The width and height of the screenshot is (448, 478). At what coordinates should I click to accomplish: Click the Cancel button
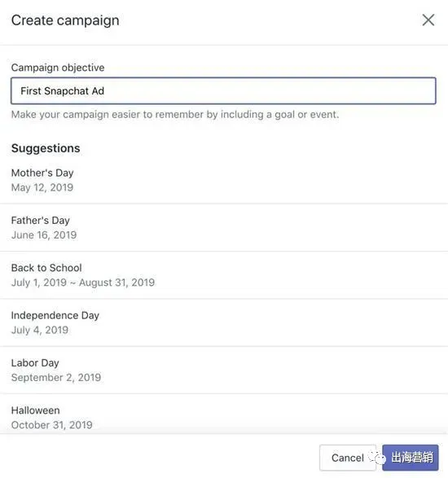pos(348,458)
